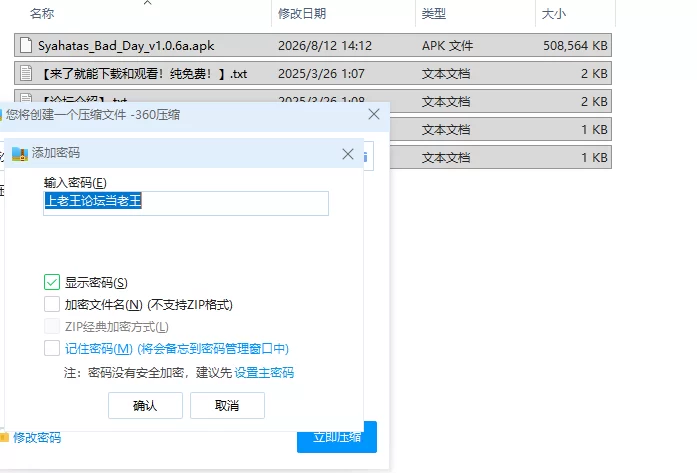Viewport: 697px width, 473px height.
Task: Click the 添加密码 dialog archive icon
Action: coord(20,153)
